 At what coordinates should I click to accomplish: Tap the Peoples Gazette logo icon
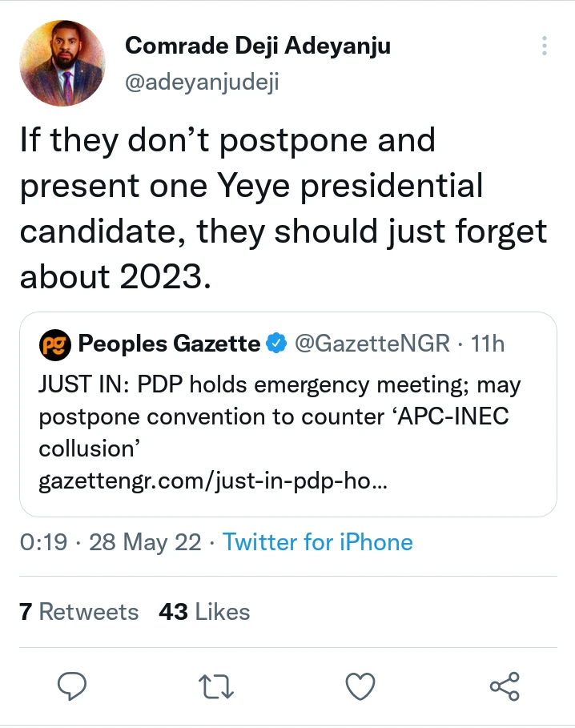[54, 344]
